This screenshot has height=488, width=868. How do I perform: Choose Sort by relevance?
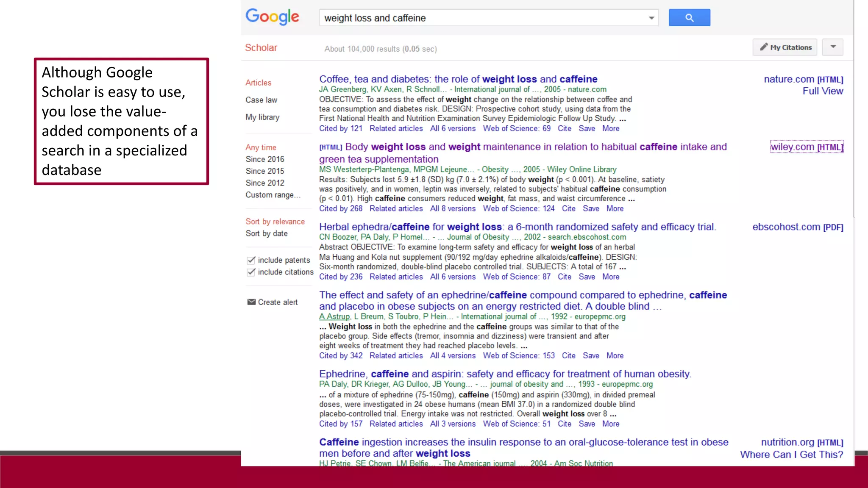[x=275, y=222]
